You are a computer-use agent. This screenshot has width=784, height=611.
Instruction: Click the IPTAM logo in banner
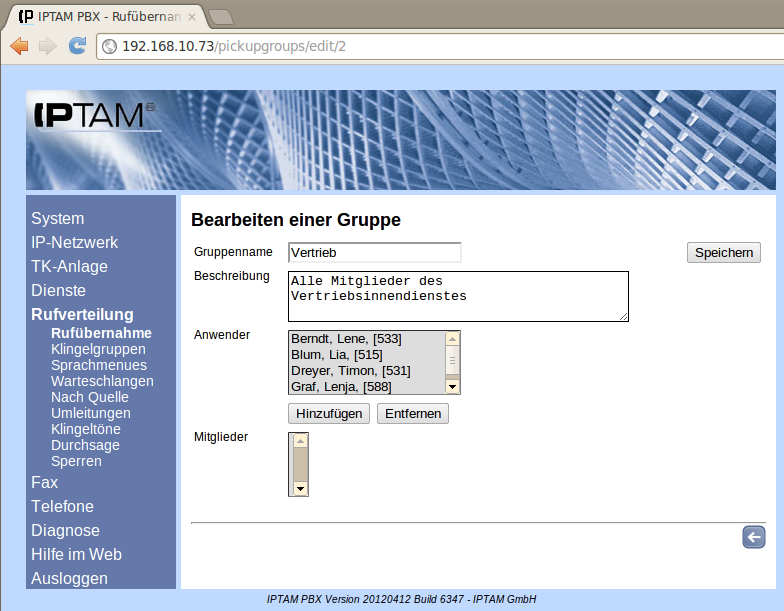click(95, 115)
